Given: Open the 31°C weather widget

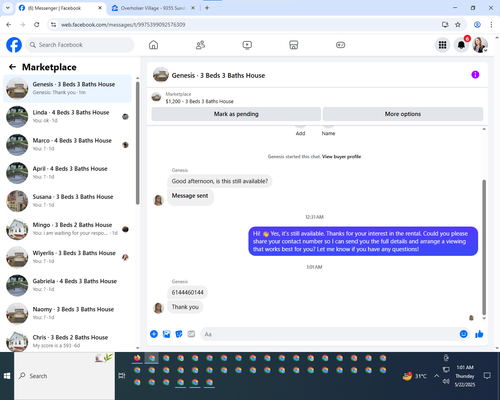Looking at the screenshot, I should coord(415,376).
